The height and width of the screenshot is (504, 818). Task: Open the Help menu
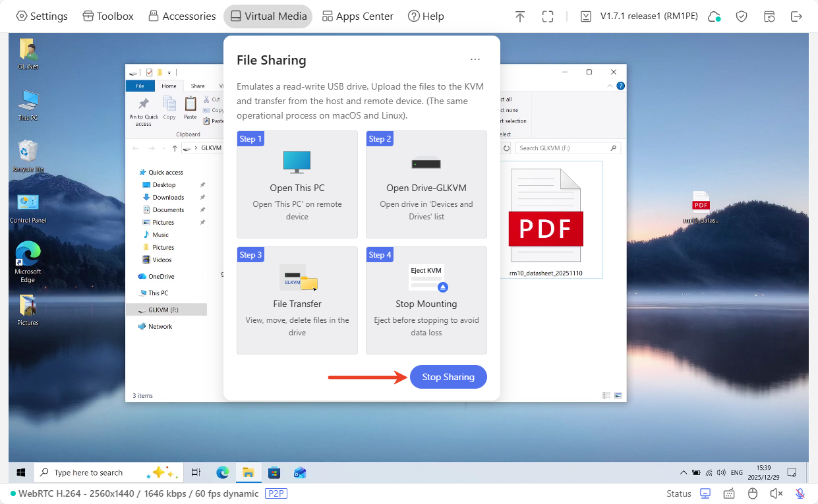click(x=426, y=16)
